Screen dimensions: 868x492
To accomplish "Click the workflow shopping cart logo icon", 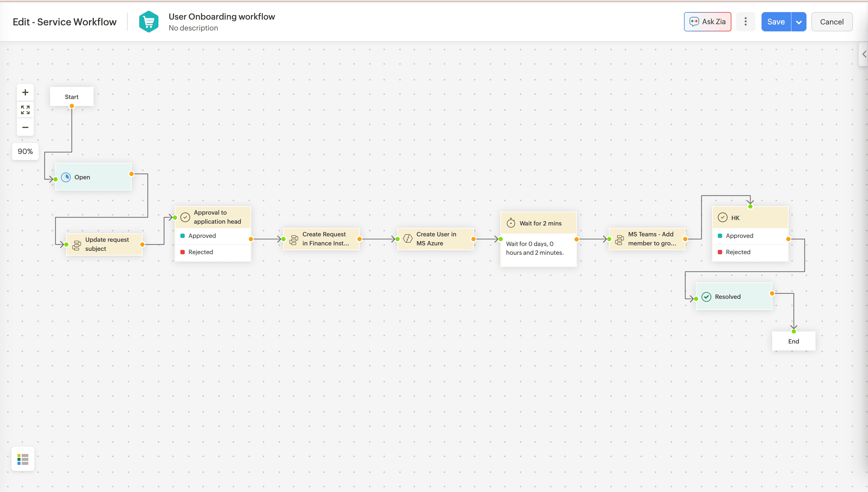I will 149,22.
